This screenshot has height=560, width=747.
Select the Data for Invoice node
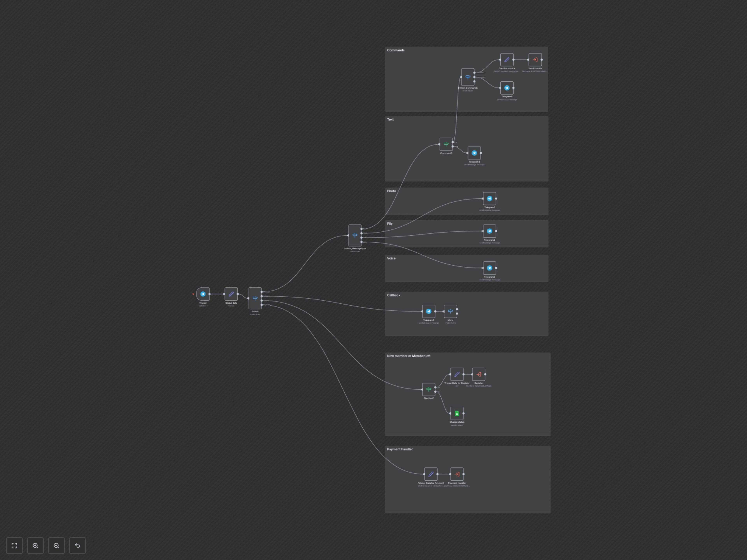507,60
